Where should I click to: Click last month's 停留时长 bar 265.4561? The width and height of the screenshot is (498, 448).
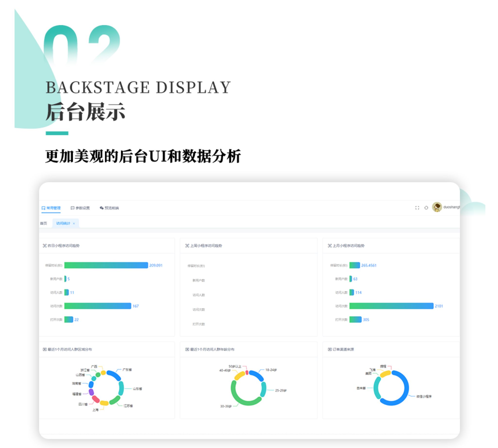point(355,265)
